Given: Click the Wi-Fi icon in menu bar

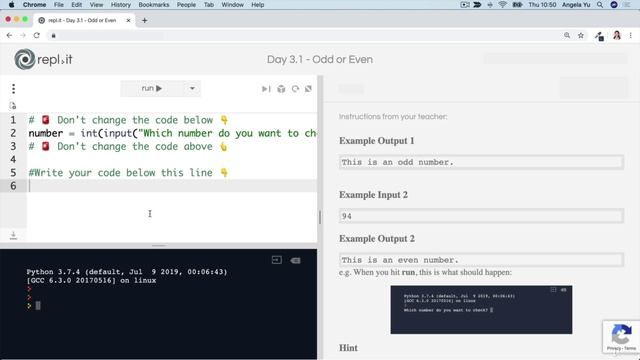Looking at the screenshot, I should click(503, 5).
